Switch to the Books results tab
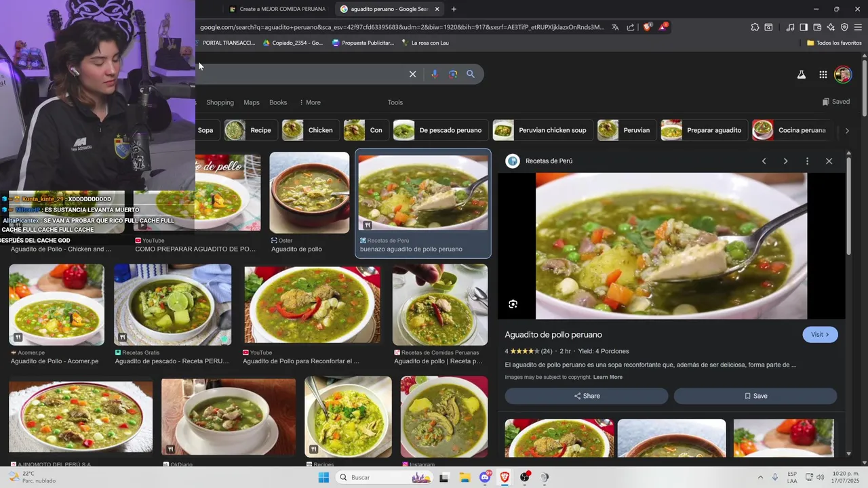This screenshot has height=488, width=868. [x=278, y=102]
